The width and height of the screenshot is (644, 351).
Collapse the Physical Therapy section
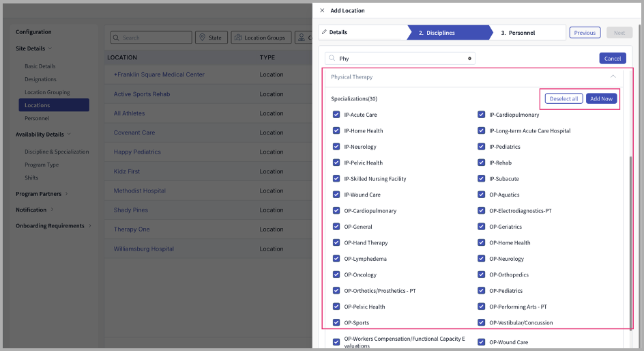tap(613, 77)
